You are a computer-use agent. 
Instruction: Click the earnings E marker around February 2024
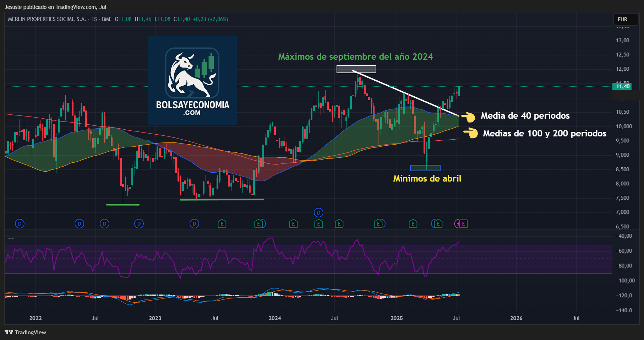pos(293,224)
